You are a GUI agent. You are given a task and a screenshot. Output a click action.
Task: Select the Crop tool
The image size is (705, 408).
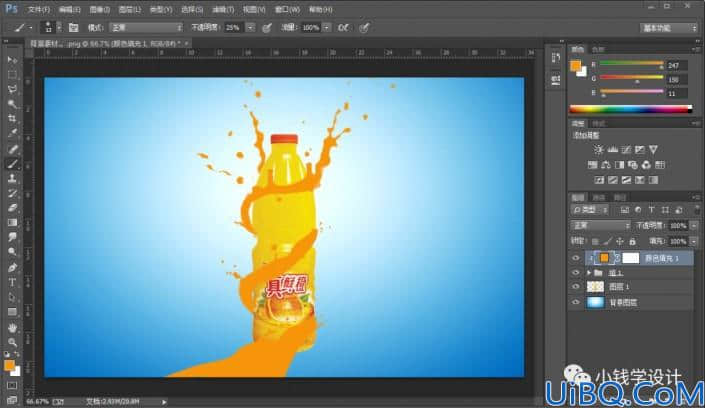point(12,119)
